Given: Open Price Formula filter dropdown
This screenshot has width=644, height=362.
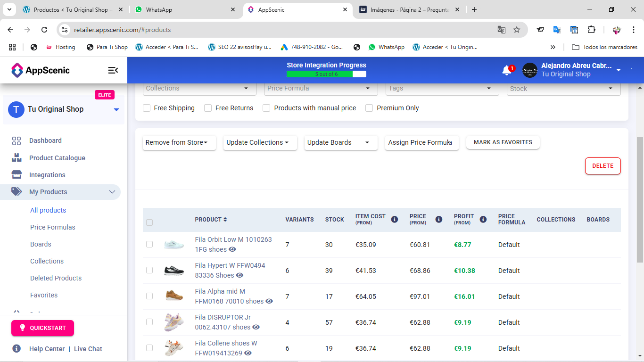Looking at the screenshot, I should 321,89.
